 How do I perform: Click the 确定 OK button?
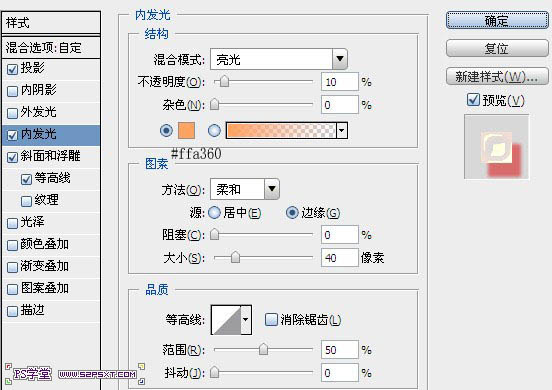click(497, 20)
